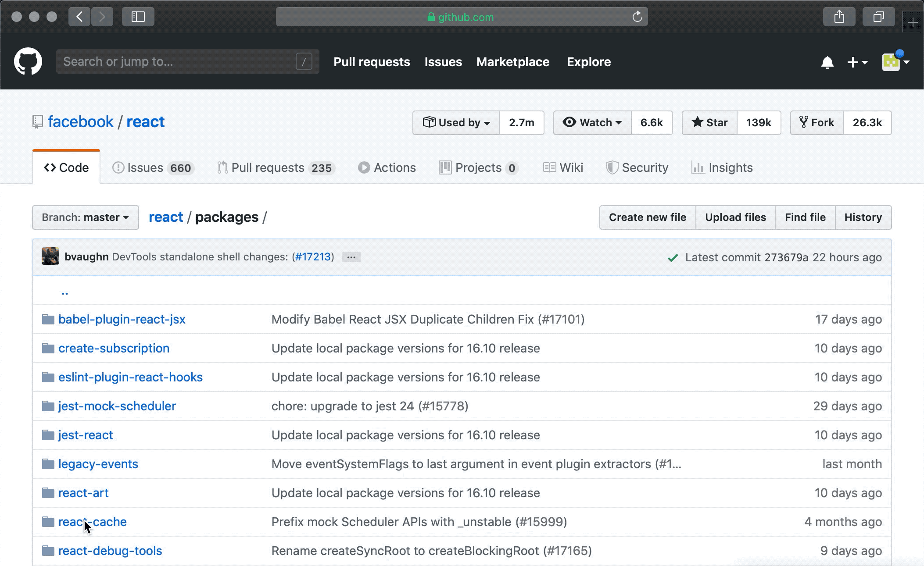Click the green commit status checkmark

coord(673,258)
